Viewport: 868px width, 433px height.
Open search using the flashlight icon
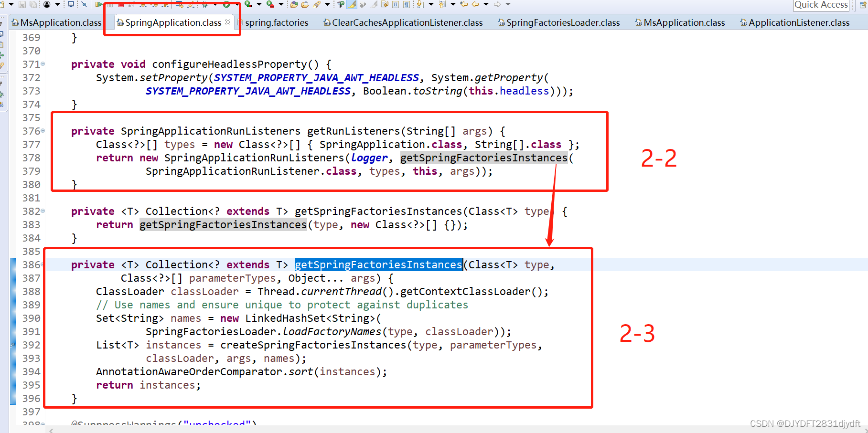click(x=316, y=5)
